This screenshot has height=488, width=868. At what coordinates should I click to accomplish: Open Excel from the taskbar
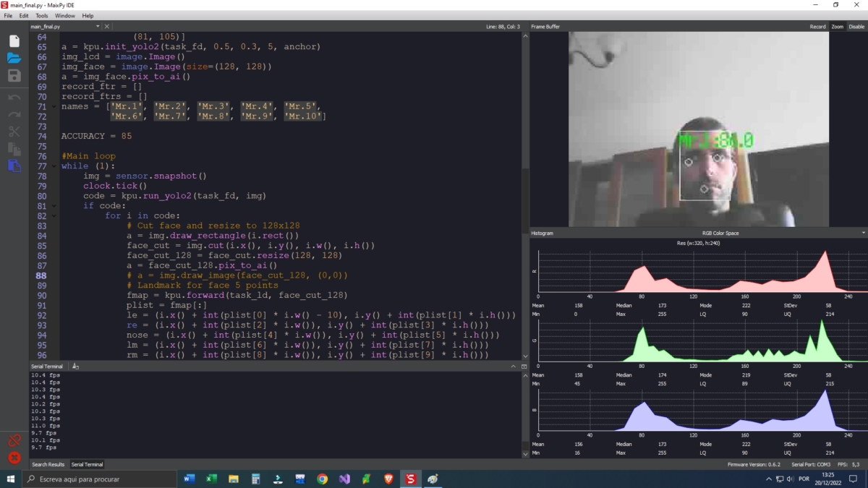(x=212, y=479)
